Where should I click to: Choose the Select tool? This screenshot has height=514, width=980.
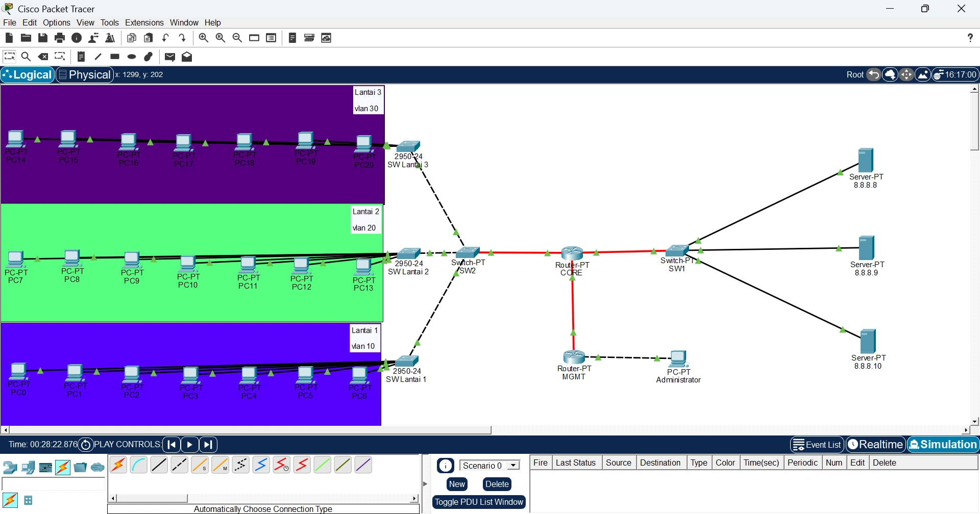[x=10, y=56]
